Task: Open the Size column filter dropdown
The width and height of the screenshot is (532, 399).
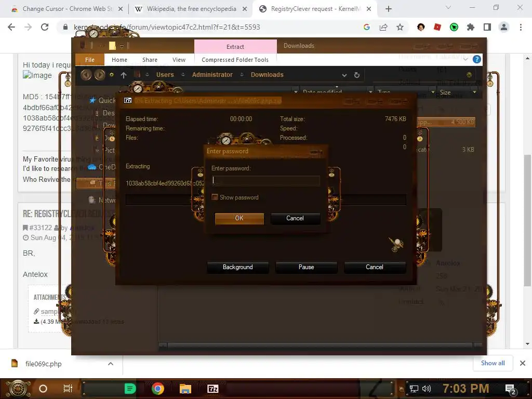Action: tap(474, 92)
